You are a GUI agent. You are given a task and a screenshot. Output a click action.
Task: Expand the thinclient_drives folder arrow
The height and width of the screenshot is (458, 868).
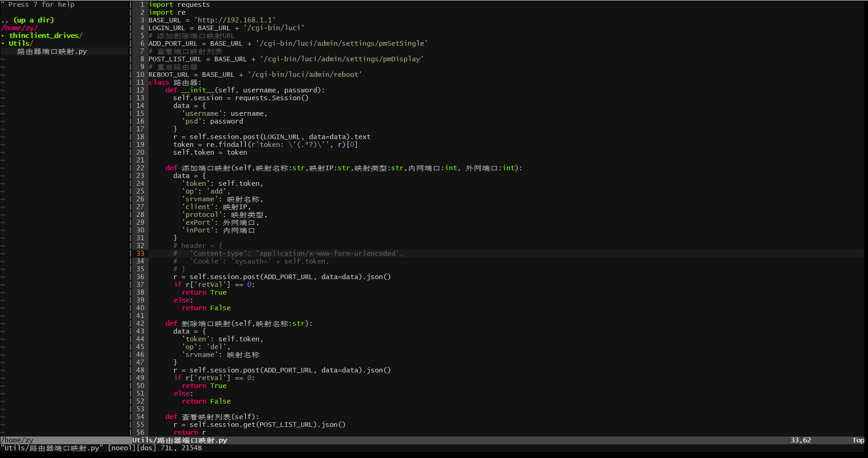[x=3, y=36]
